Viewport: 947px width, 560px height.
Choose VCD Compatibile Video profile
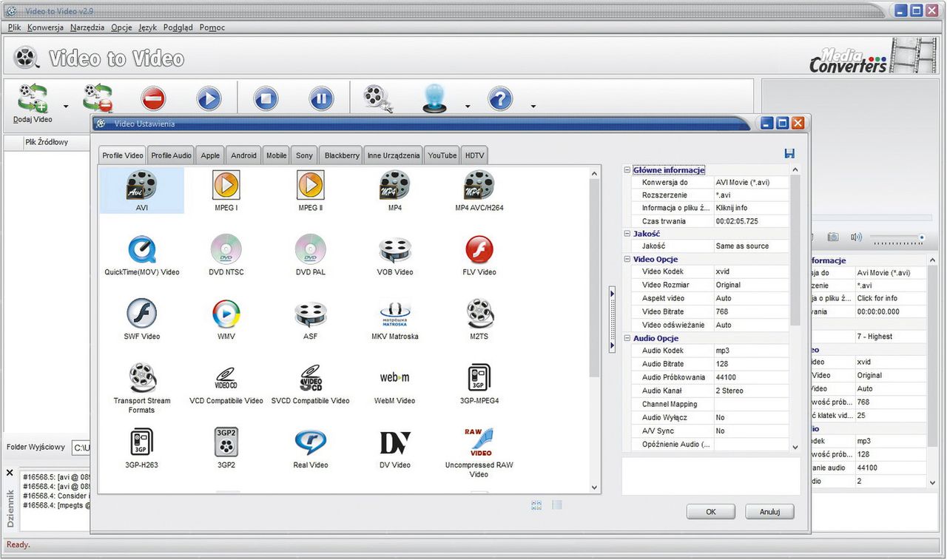226,383
